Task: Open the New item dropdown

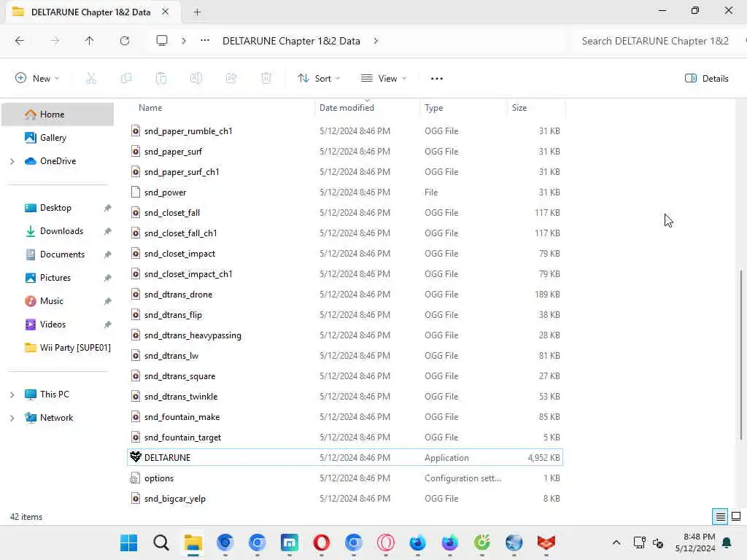Action: [37, 79]
